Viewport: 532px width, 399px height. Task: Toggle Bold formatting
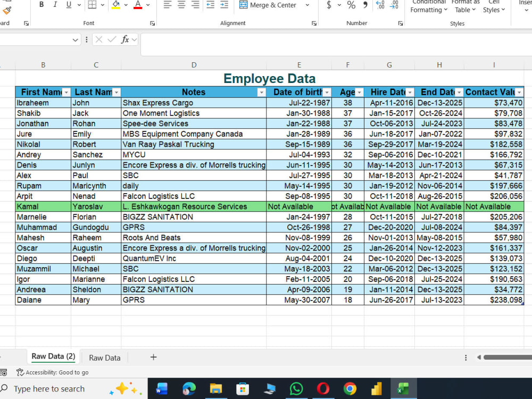tap(41, 5)
